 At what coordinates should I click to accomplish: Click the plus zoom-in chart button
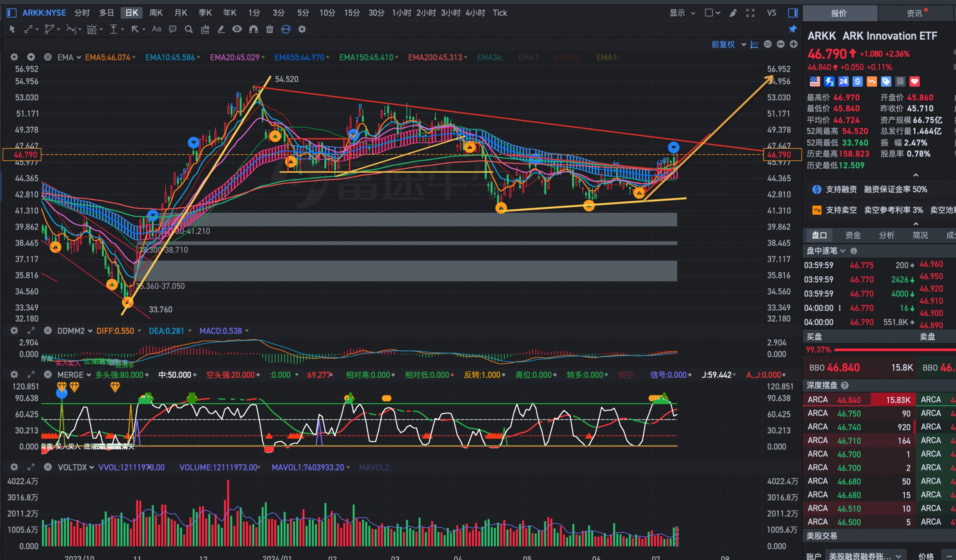793,44
